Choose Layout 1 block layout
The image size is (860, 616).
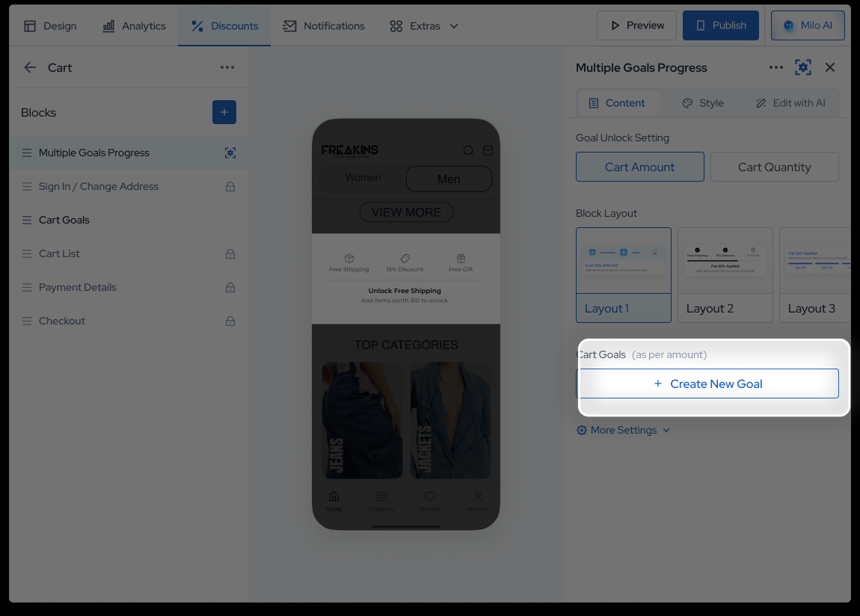point(624,275)
